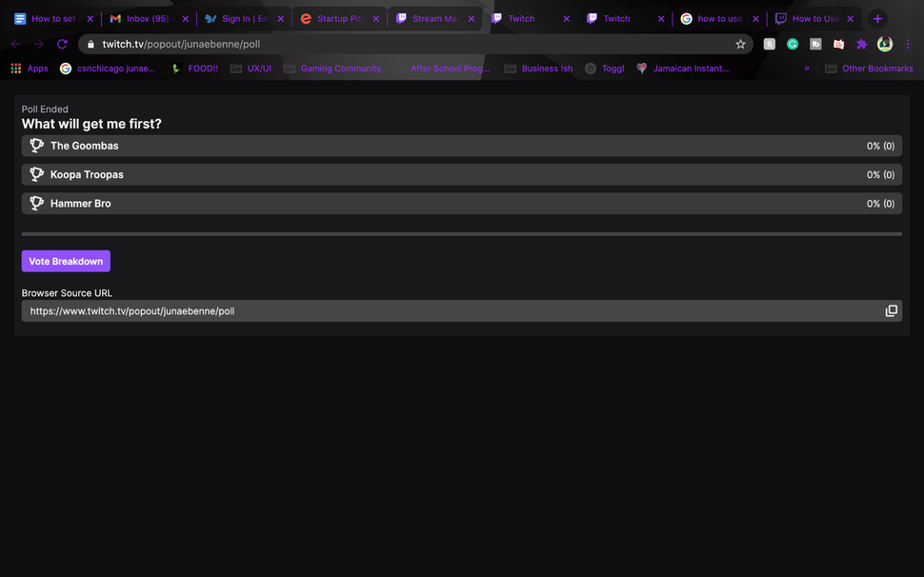924x577 pixels.
Task: Open the Apps grid in bookmarks bar
Action: pyautogui.click(x=15, y=68)
